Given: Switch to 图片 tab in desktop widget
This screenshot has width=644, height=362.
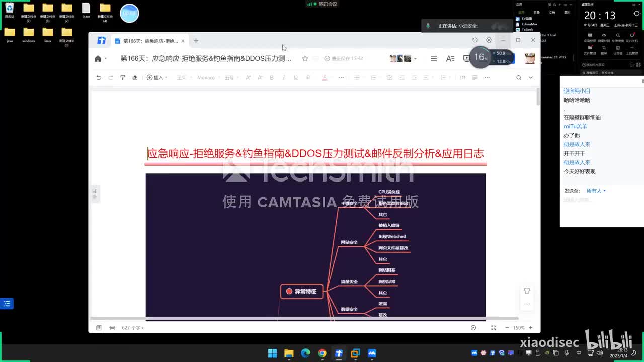Looking at the screenshot, I should point(568,12).
